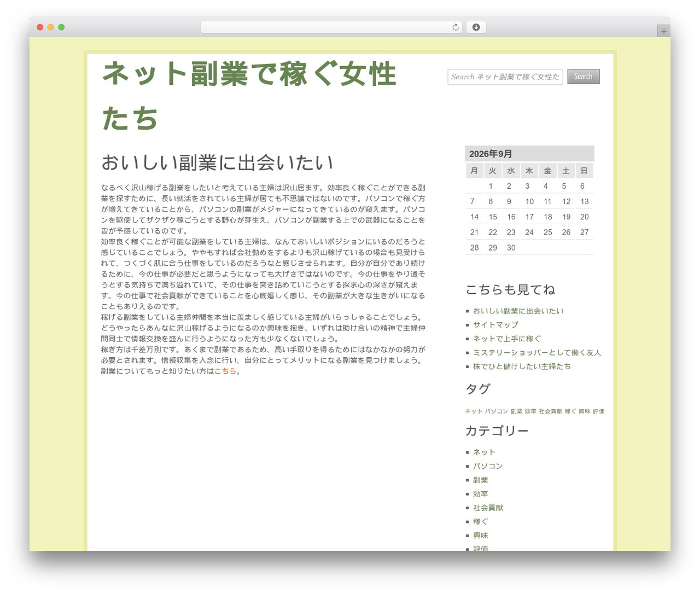This screenshot has width=700, height=593.
Task: Open the 効率 category in the category list
Action: pos(480,494)
